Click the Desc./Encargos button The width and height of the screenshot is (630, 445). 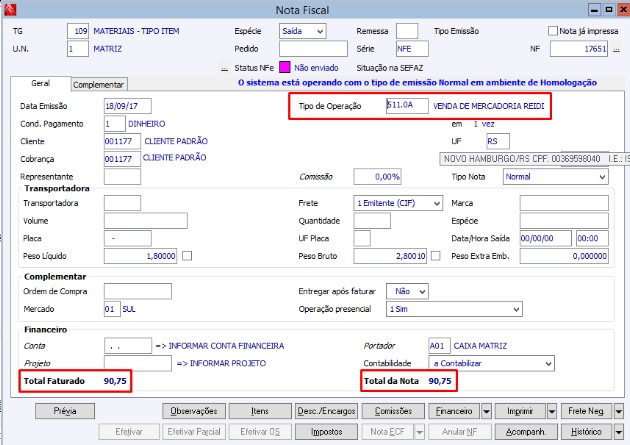click(326, 411)
